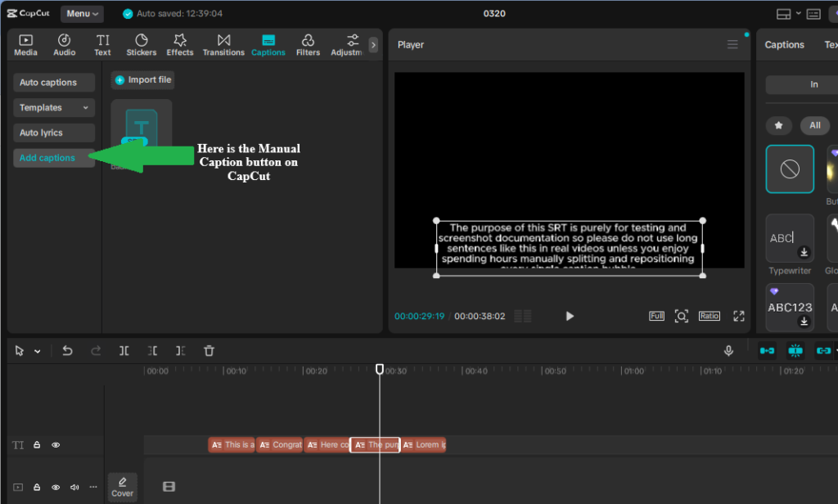The width and height of the screenshot is (838, 504).
Task: Click the Import file button
Action: coord(142,79)
